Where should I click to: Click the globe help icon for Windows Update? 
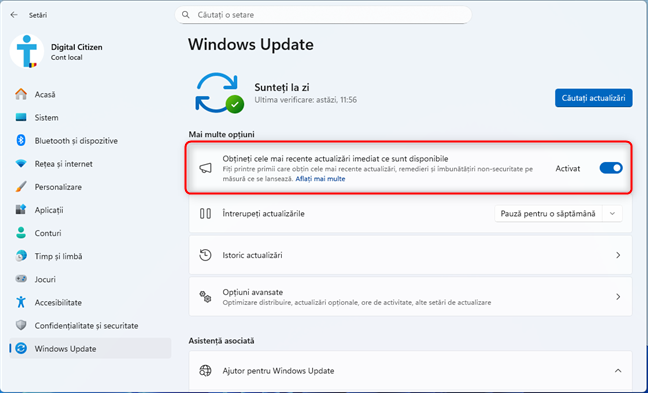tap(205, 371)
